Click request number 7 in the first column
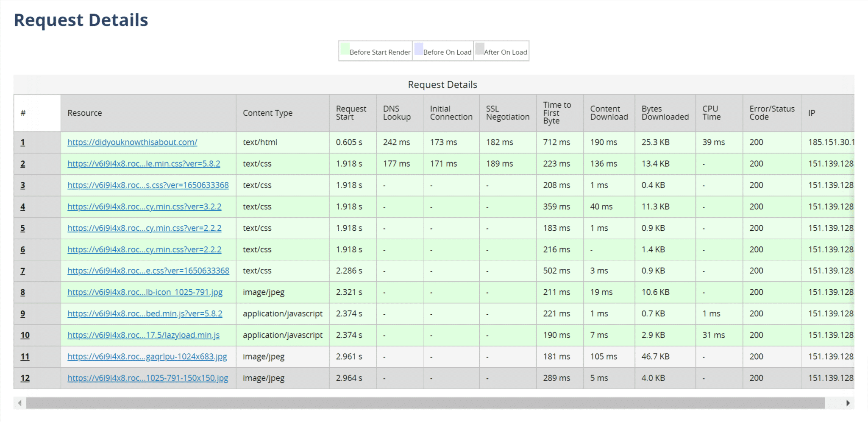 tap(23, 271)
